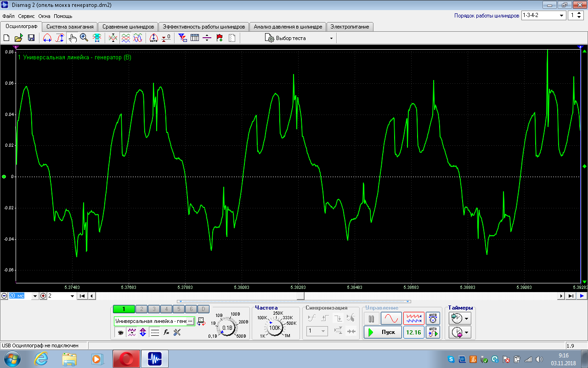Open channel settings with the tools icon
This screenshot has width=588, height=368.
pos(177,332)
